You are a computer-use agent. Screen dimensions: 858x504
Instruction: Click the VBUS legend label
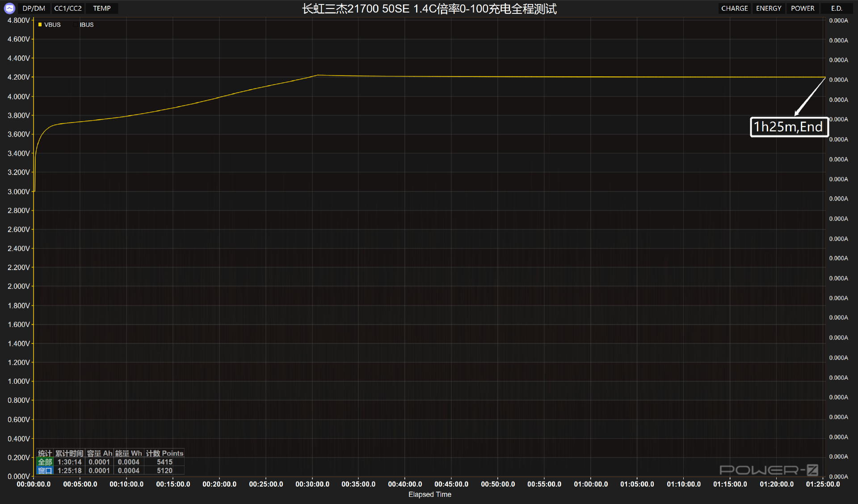pyautogui.click(x=52, y=25)
